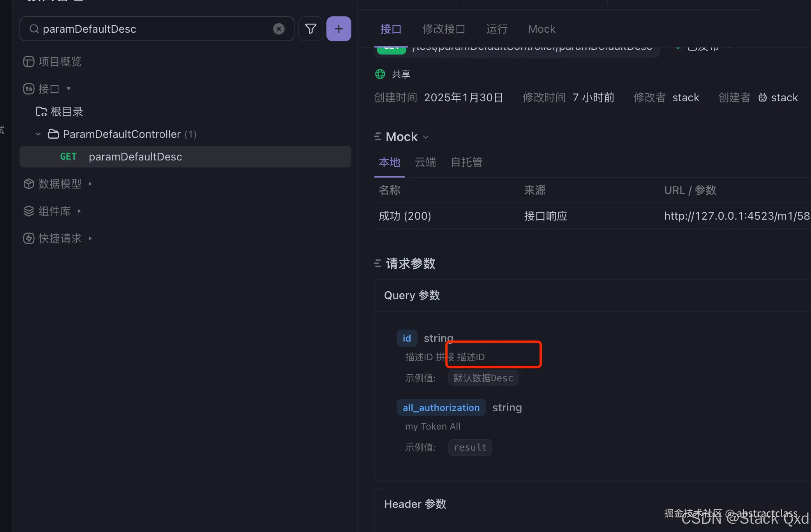Collapse the ParamDefaultController folder
Screen dimensions: 811x532
38,134
